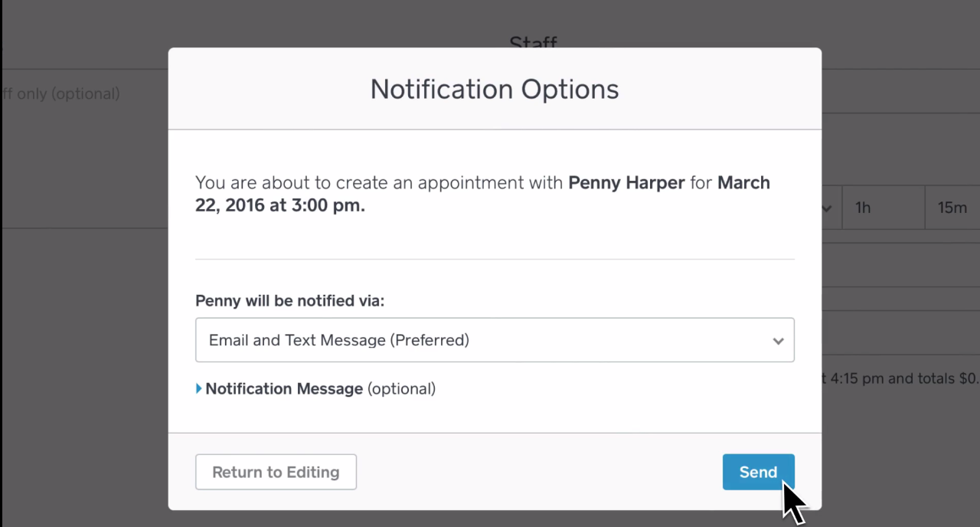Image resolution: width=980 pixels, height=527 pixels.
Task: Click the March 22, 2016 date text
Action: point(245,205)
